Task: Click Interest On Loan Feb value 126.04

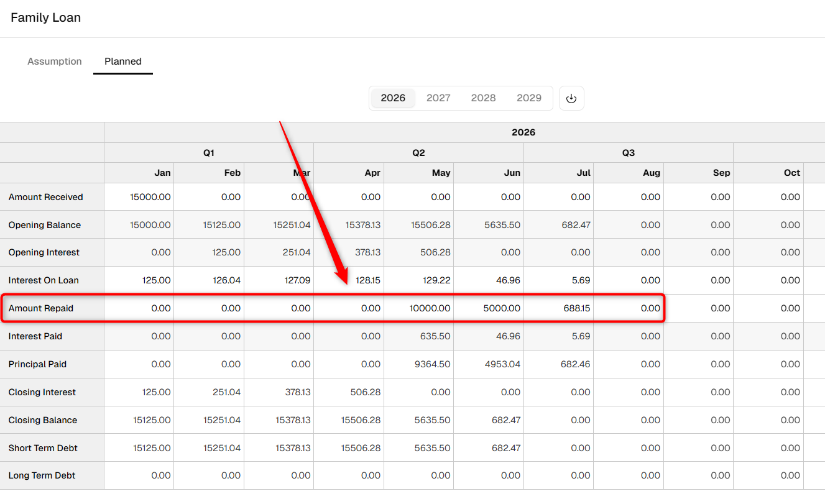Action: [x=227, y=280]
